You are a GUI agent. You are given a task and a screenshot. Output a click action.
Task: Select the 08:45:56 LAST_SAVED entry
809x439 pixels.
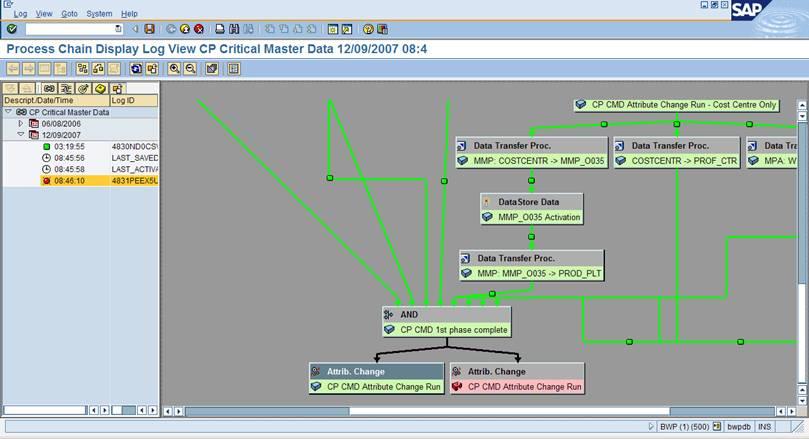point(80,158)
